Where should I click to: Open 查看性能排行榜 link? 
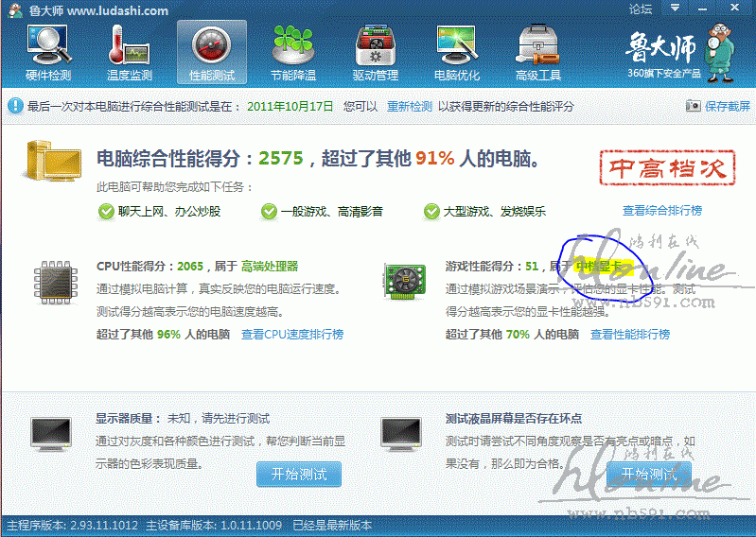pos(630,335)
